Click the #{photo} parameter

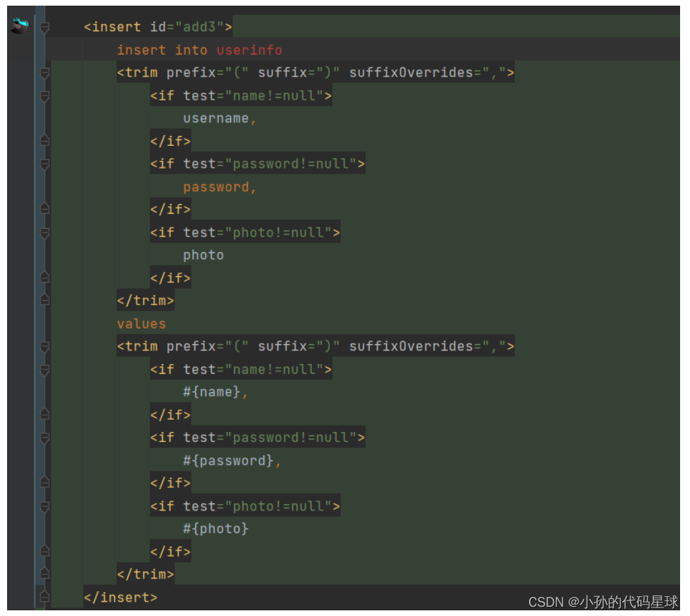coord(215,528)
